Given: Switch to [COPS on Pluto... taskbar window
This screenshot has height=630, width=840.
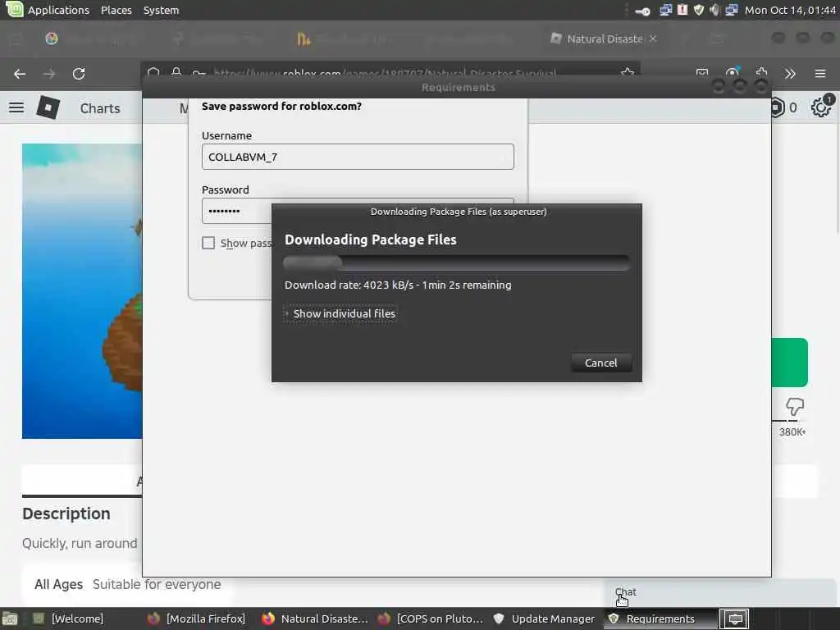Looking at the screenshot, I should [x=431, y=619].
